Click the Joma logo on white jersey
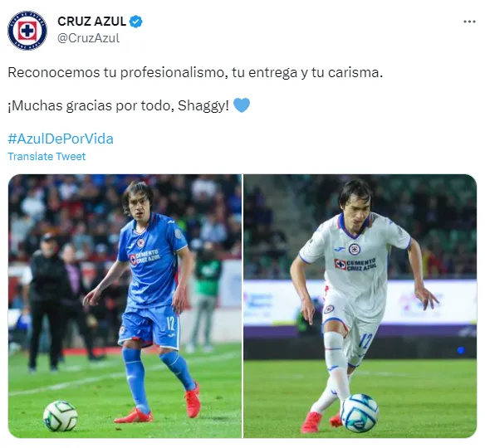Image resolution: width=485 pixels, height=448 pixels. [x=340, y=249]
